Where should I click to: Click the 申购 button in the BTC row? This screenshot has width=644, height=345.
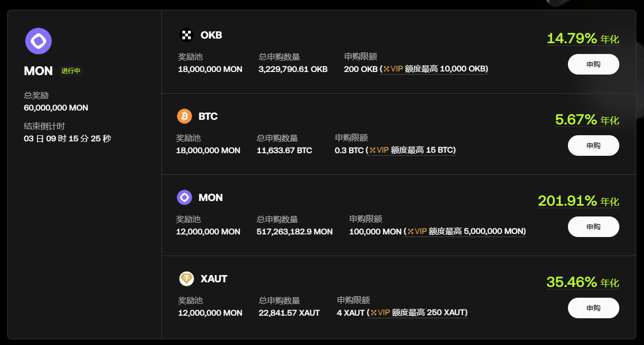(593, 145)
